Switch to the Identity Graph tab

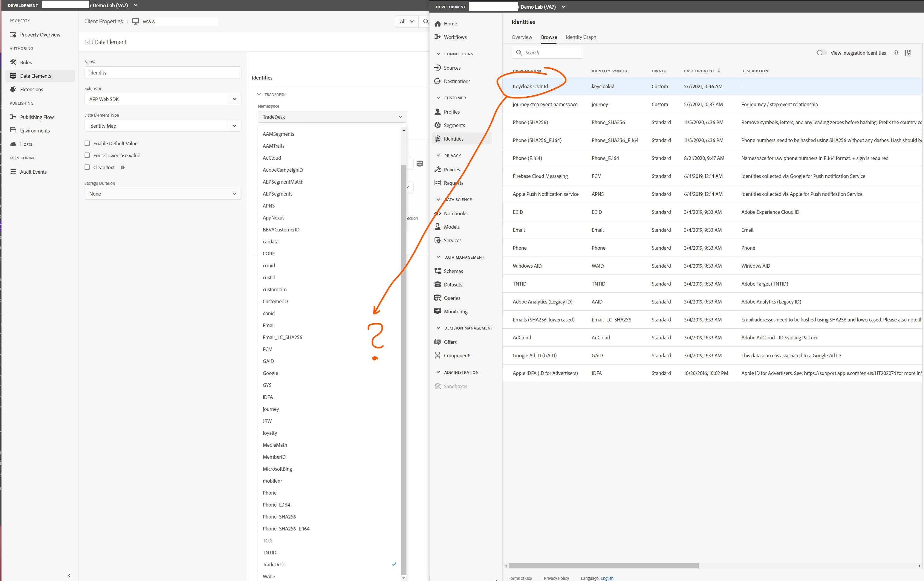pos(581,37)
